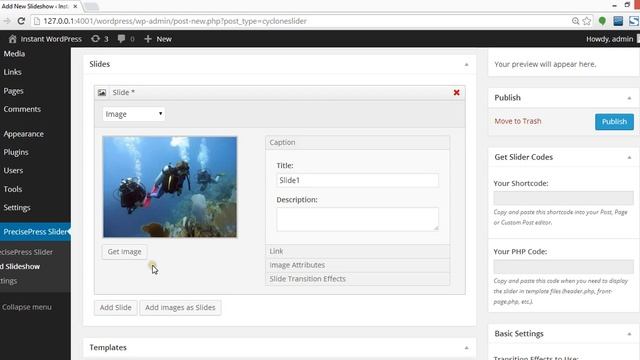This screenshot has height=360, width=640.
Task: Click the Get Image button
Action: tap(124, 252)
